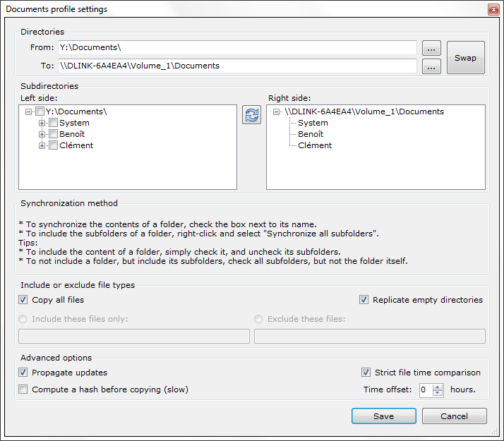Decrease the Time offset value
504x441 pixels.
tap(438, 393)
